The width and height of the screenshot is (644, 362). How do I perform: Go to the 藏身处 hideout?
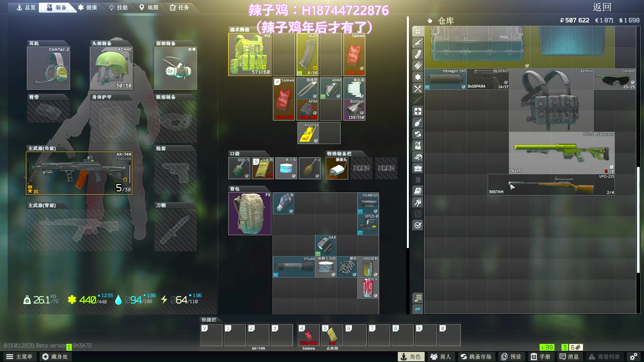(x=55, y=357)
